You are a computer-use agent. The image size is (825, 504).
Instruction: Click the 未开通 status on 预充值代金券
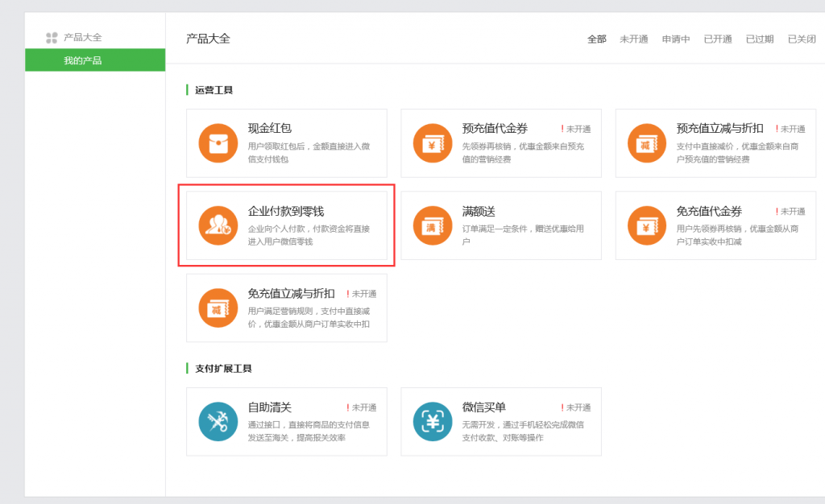pyautogui.click(x=575, y=129)
